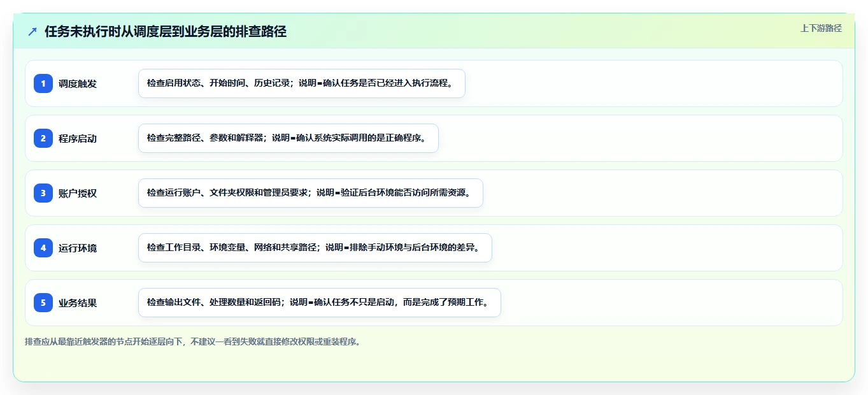This screenshot has height=395, width=868.
Task: Click the 上下游路径 label in header
Action: 821,28
